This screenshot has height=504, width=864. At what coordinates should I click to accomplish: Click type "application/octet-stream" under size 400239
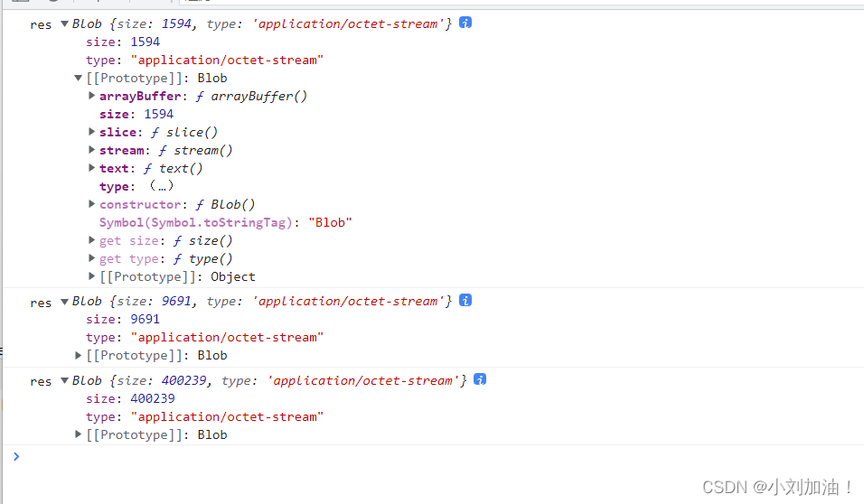[204, 417]
